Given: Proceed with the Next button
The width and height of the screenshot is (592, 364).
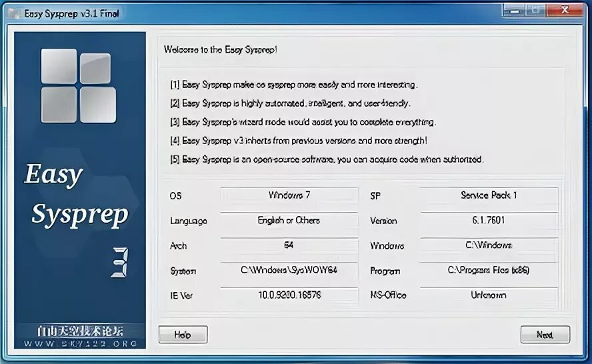Looking at the screenshot, I should (x=545, y=335).
